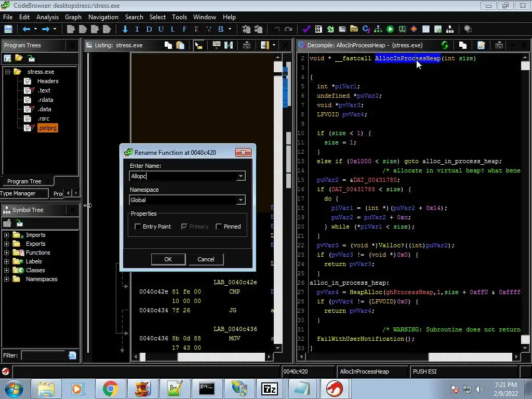Expand the Classes node in Symbol Tree
This screenshot has width=532, height=399.
6,270
